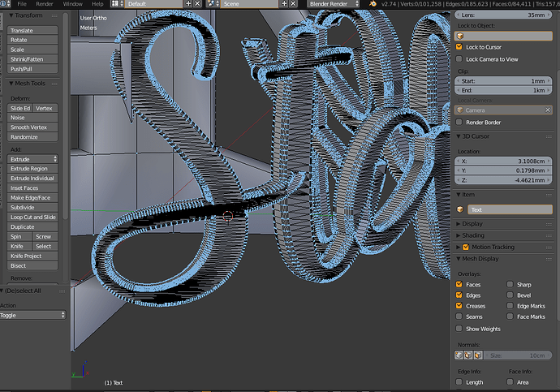Click the scene browse icon
The width and height of the screenshot is (560, 392).
point(213,4)
